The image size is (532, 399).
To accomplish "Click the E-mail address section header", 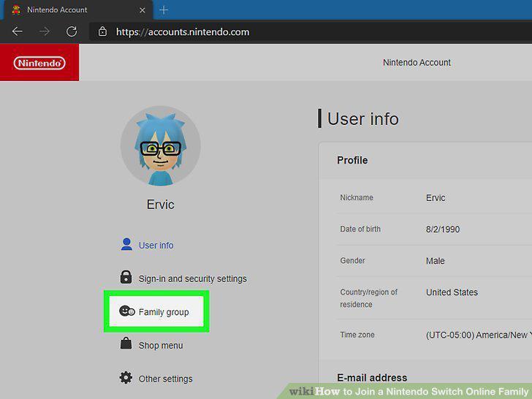I will pyautogui.click(x=372, y=378).
